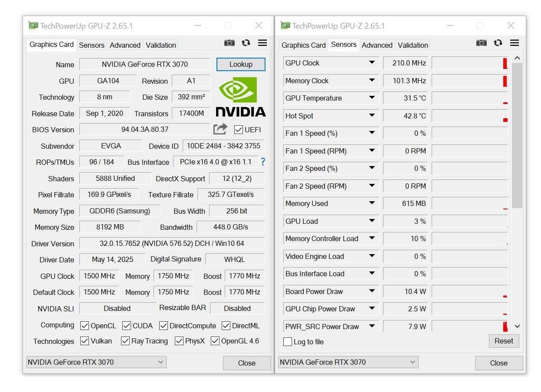Open the Memory Clock sensor dropdown
Screen dimensions: 541x392
pos(372,81)
